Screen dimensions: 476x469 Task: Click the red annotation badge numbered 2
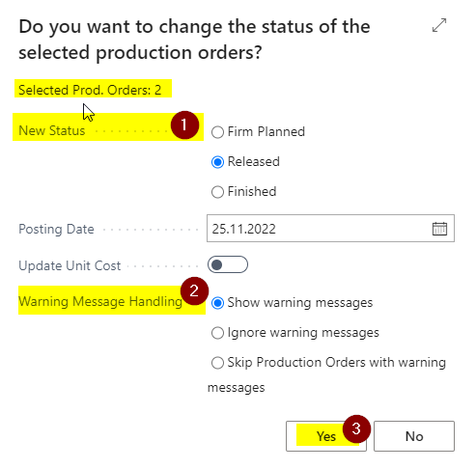[194, 290]
